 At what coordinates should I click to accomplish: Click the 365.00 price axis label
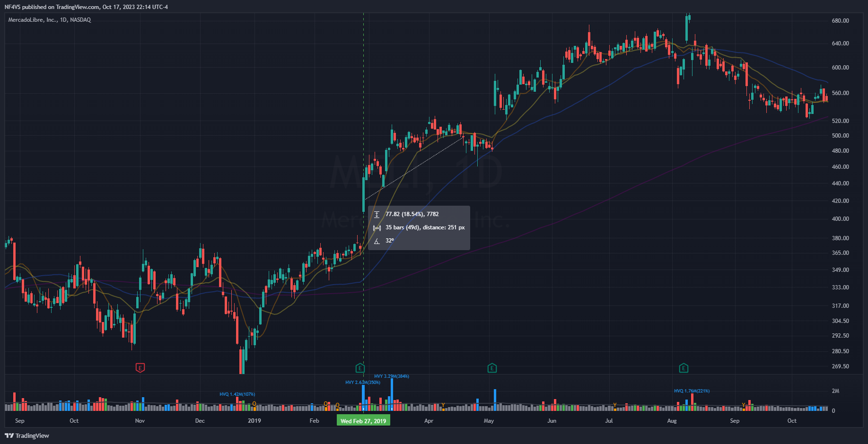pos(840,253)
